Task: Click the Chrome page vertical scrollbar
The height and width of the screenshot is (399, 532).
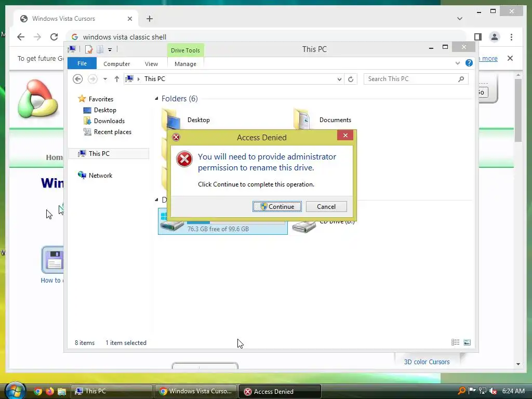Action: (518, 110)
